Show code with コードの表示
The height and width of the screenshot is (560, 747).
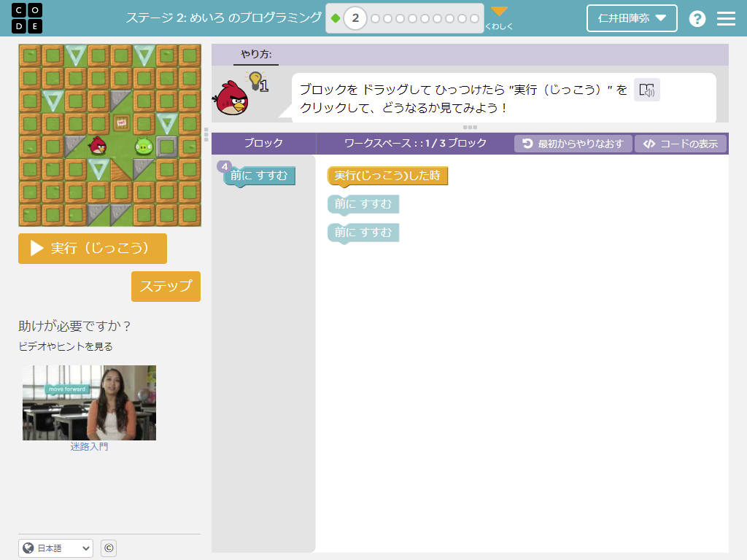coord(681,144)
